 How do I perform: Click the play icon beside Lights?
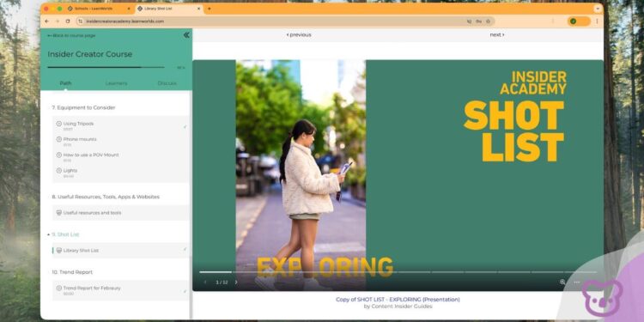coord(58,171)
